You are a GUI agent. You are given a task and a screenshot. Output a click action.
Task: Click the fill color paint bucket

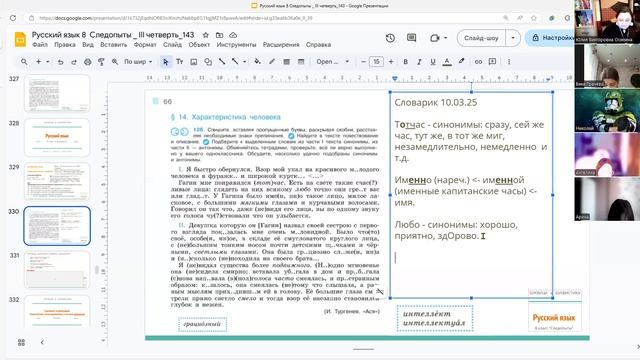click(x=258, y=62)
